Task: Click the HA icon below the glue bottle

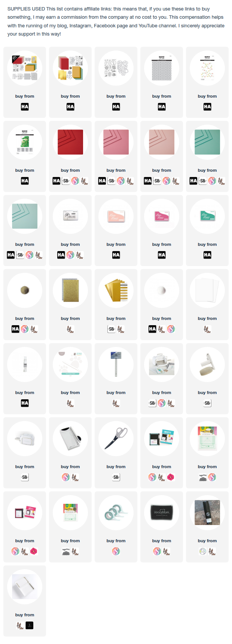Action: click(25, 403)
